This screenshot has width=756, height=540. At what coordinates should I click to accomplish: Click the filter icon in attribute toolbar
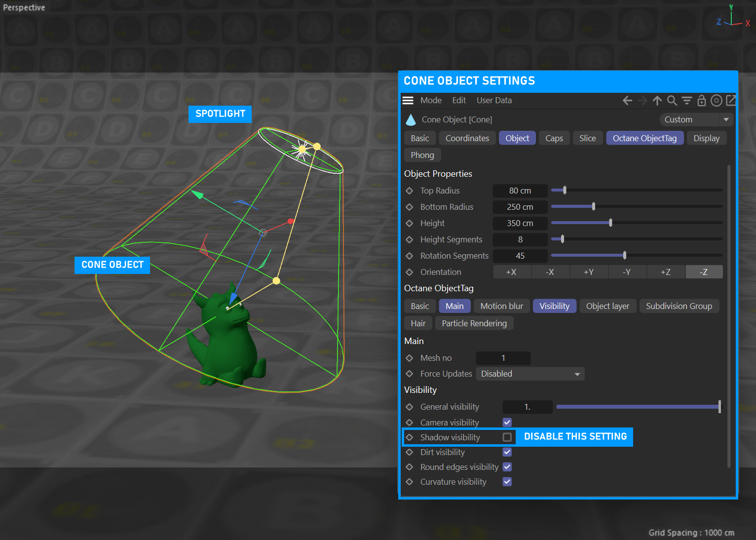pyautogui.click(x=686, y=101)
